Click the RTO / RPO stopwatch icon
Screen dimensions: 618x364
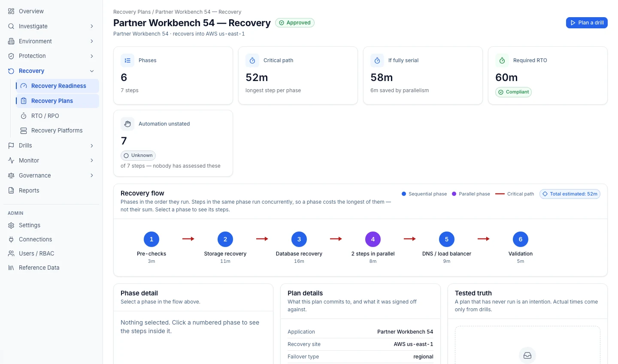click(x=24, y=116)
